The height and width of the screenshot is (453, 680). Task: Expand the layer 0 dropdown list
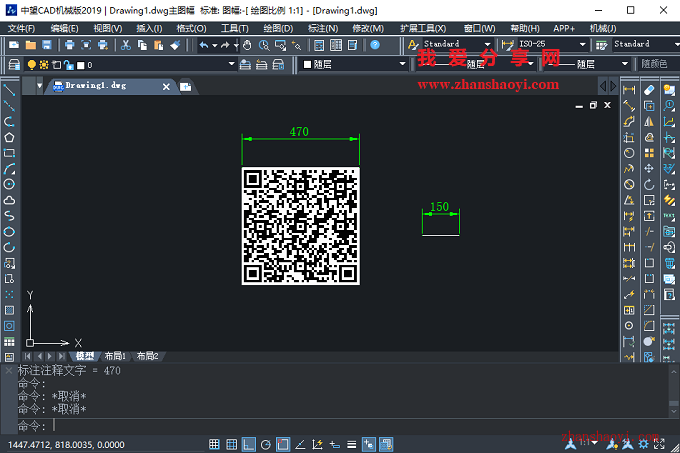[232, 64]
